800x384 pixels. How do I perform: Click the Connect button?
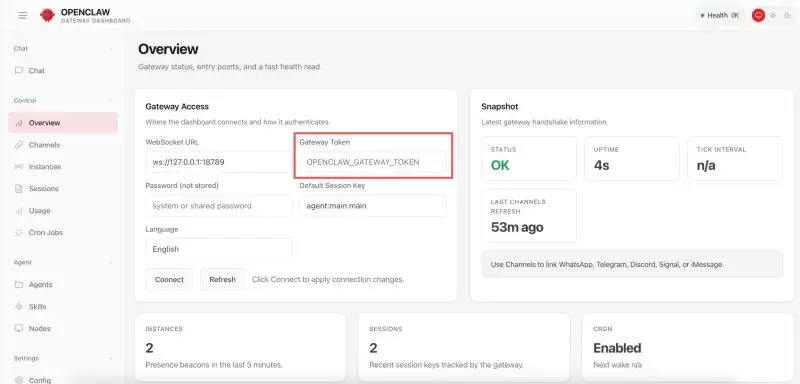click(169, 279)
